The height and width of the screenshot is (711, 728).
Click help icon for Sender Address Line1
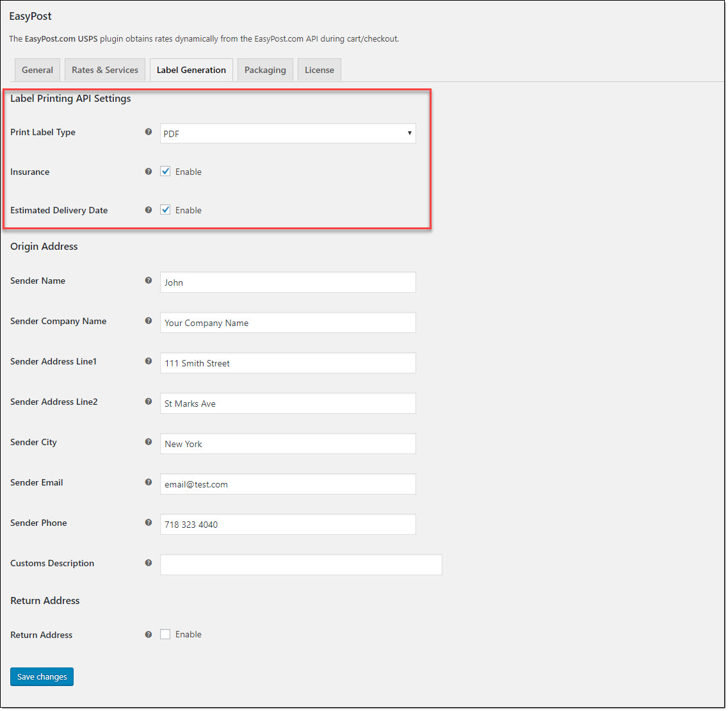tap(148, 361)
